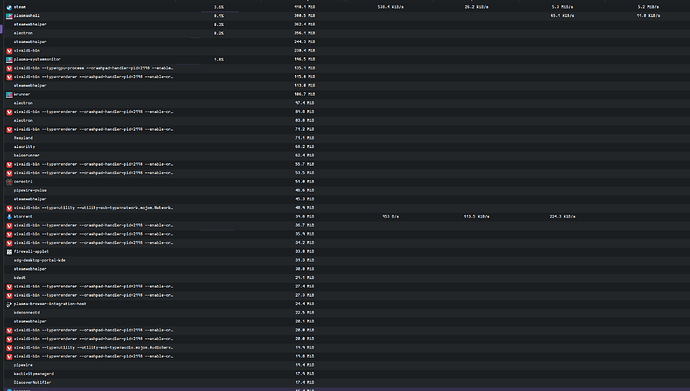The height and width of the screenshot is (391, 690).
Task: Click the memory value in the ktorrent row
Action: (x=305, y=216)
